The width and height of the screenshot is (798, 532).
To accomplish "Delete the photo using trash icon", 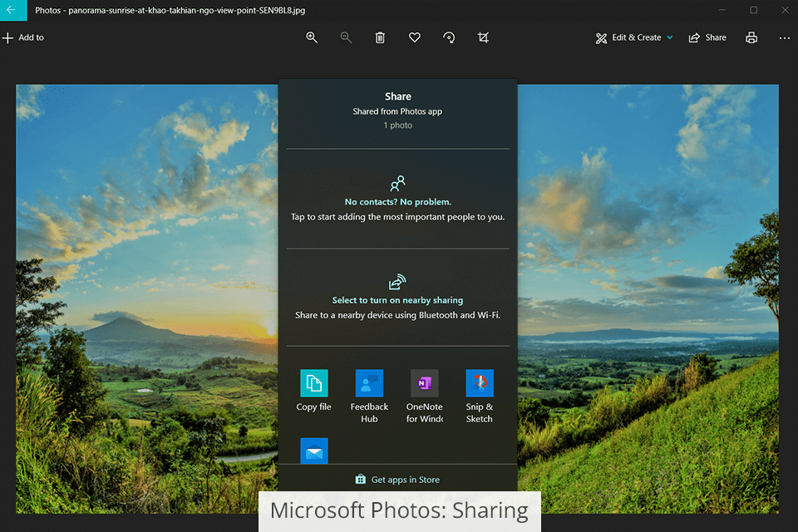I will pos(380,37).
